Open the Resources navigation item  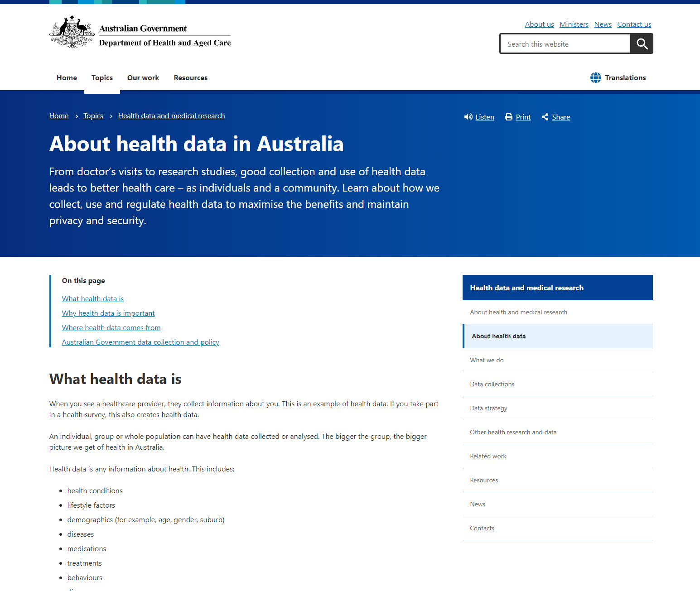[190, 77]
